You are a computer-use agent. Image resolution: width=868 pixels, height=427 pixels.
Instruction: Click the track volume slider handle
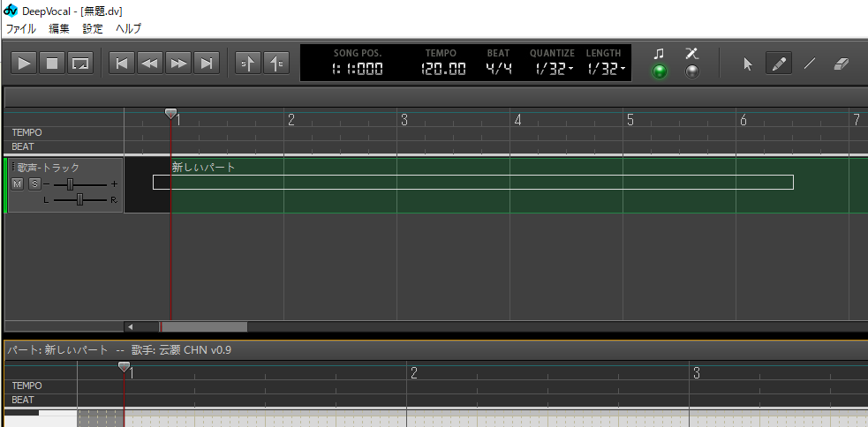point(71,184)
